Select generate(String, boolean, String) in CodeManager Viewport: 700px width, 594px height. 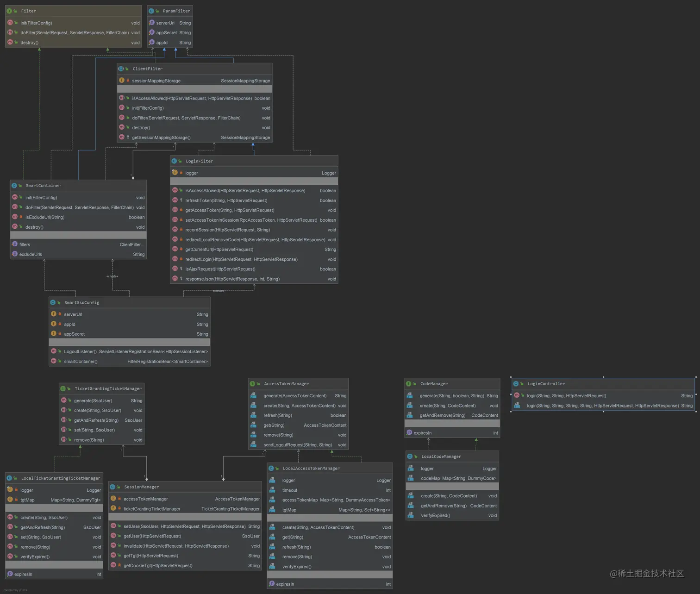452,396
